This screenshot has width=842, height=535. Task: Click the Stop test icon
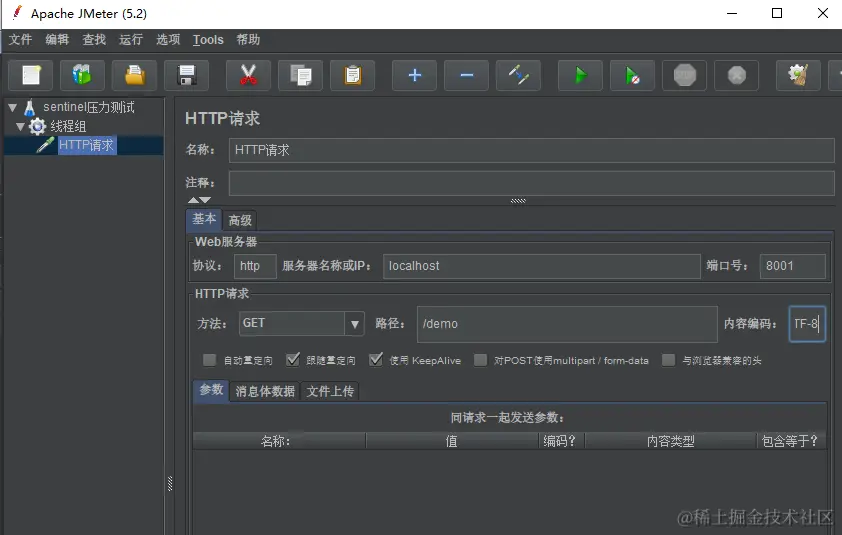click(x=685, y=75)
